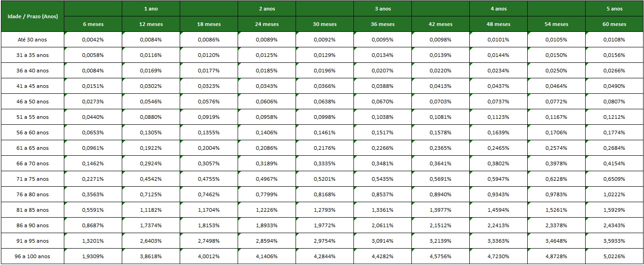Viewport: 644px width, 265px height.
Task: Select the cell showing 0,3641%
Action: (441, 163)
